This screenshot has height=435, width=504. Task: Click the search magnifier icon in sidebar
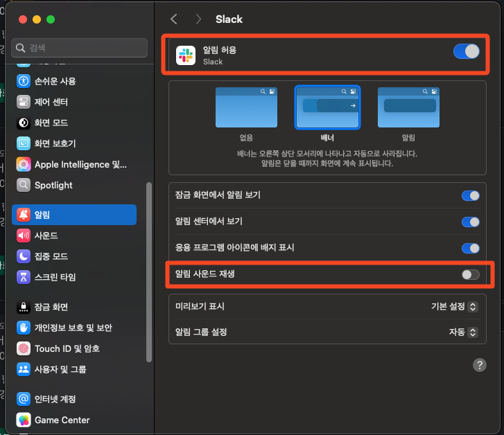[x=21, y=48]
